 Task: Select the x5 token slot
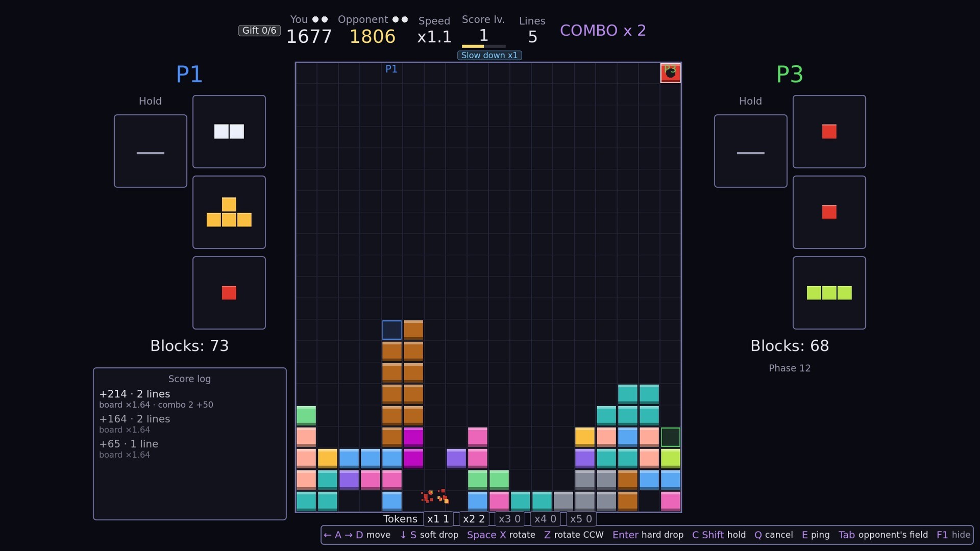(x=581, y=519)
